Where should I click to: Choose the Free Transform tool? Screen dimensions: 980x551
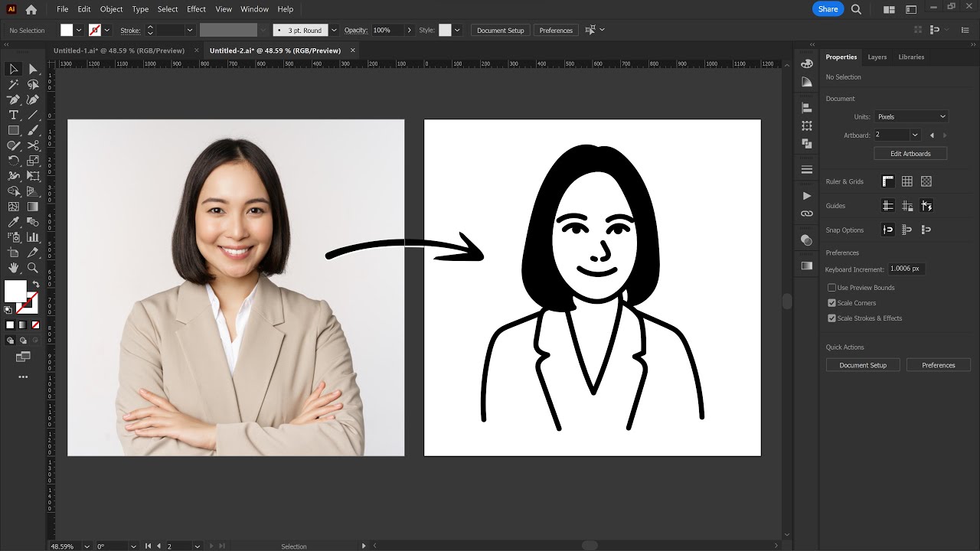click(33, 176)
